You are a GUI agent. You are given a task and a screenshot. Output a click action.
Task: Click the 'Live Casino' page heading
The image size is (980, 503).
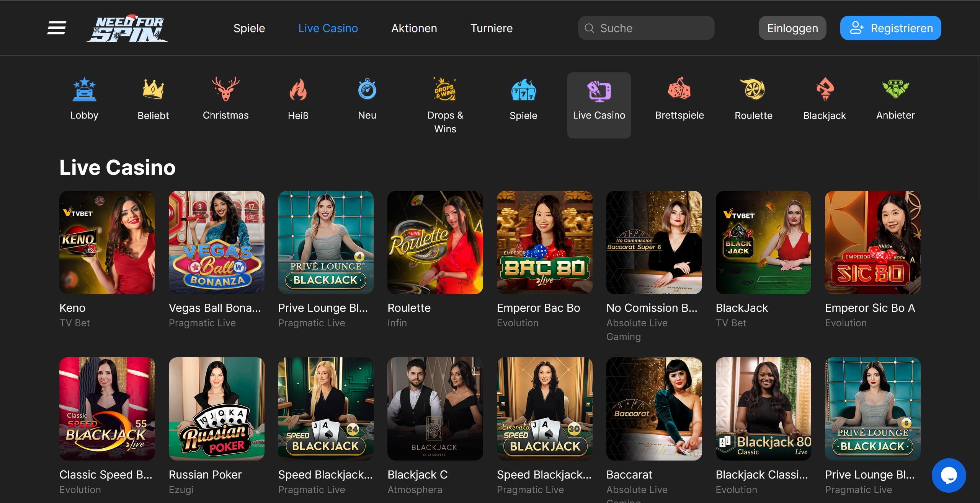tap(118, 168)
